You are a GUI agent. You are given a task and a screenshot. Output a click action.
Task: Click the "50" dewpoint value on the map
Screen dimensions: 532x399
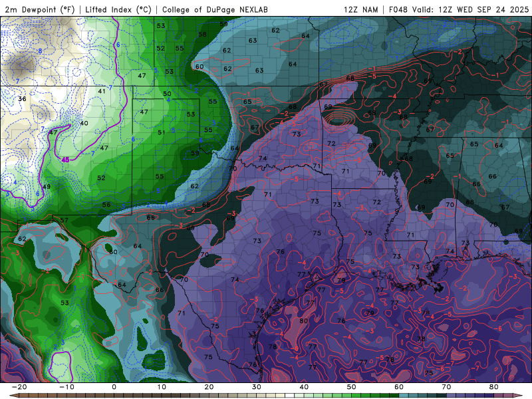167,94
